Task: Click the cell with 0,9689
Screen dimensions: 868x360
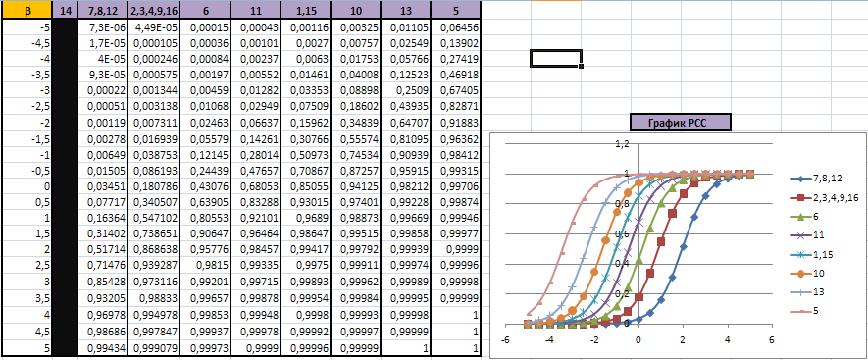Action: point(305,219)
